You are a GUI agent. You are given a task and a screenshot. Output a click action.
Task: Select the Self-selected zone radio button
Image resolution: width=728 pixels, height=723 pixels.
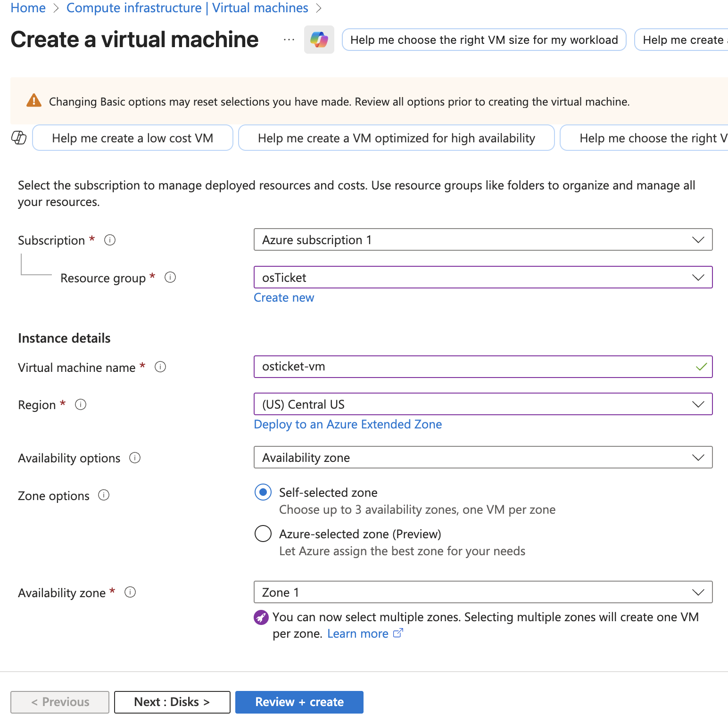tap(263, 493)
